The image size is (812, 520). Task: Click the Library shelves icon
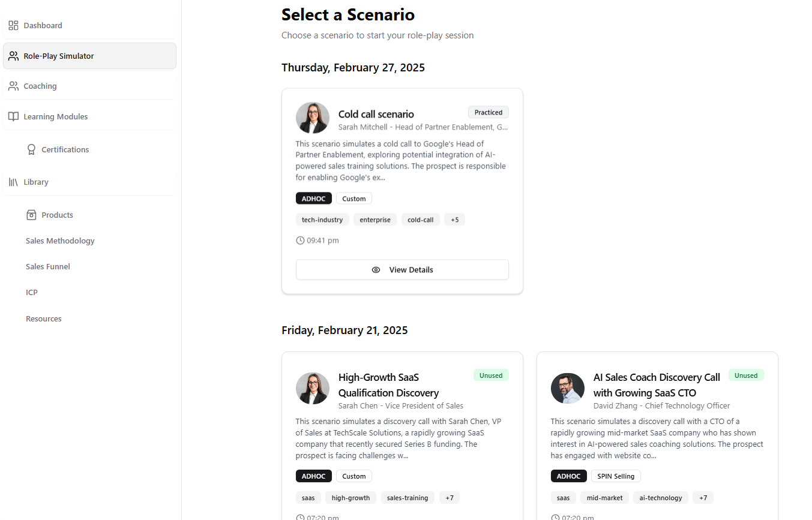point(13,182)
